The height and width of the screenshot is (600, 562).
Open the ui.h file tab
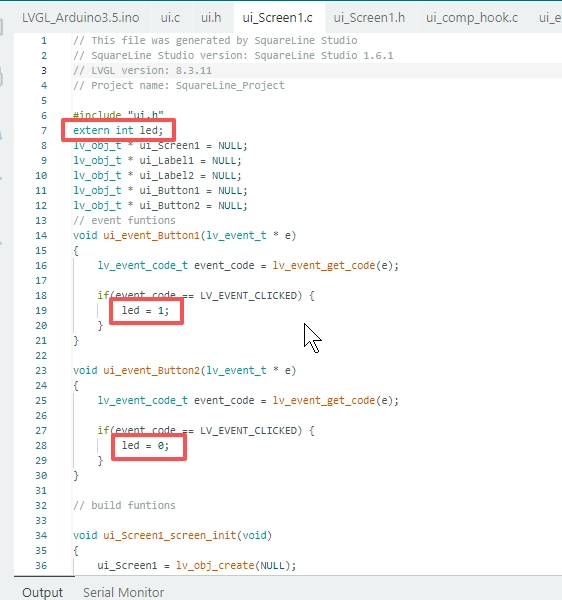tap(211, 18)
